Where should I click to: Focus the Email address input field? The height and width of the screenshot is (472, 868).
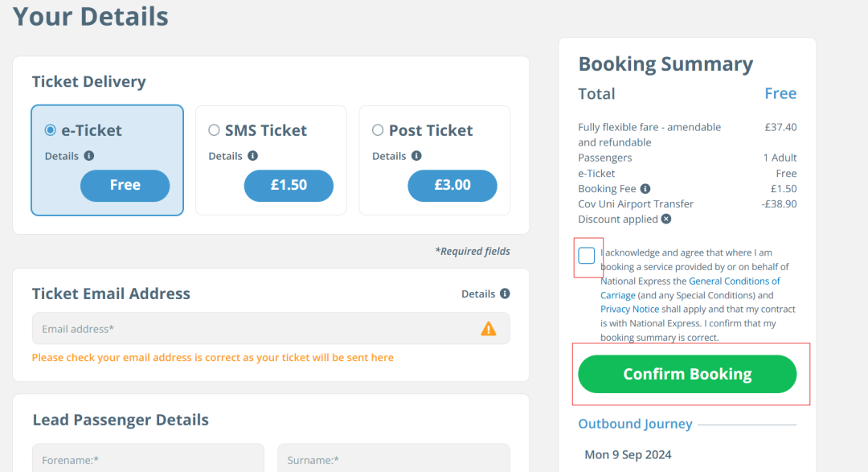[249, 328]
